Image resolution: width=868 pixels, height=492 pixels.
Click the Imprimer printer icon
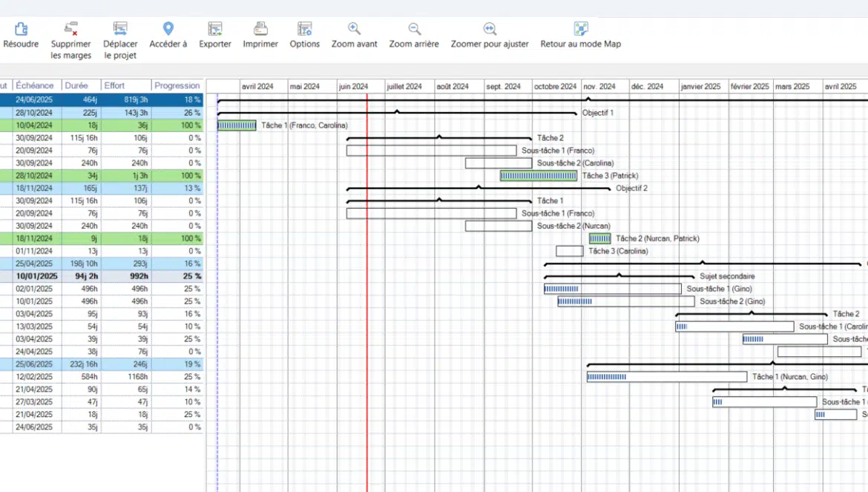pos(260,29)
